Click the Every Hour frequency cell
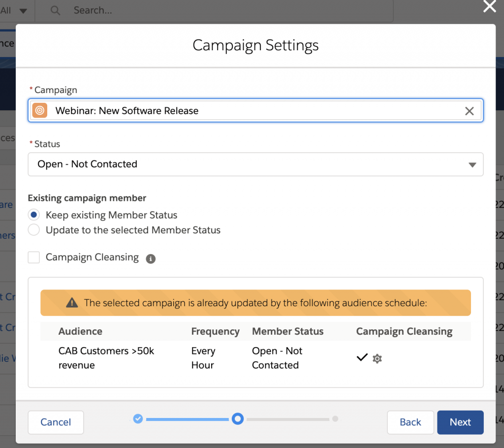 tap(203, 358)
